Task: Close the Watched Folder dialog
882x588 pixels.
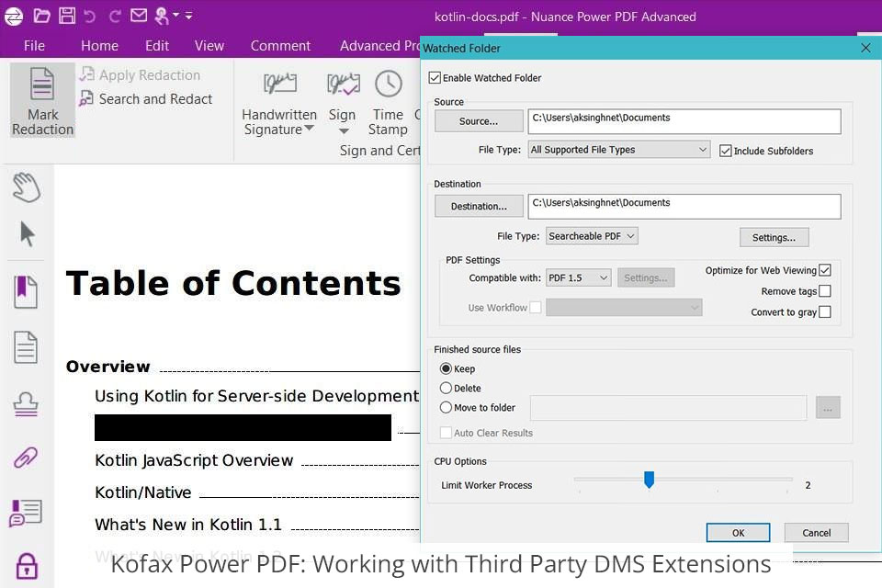Action: (865, 48)
